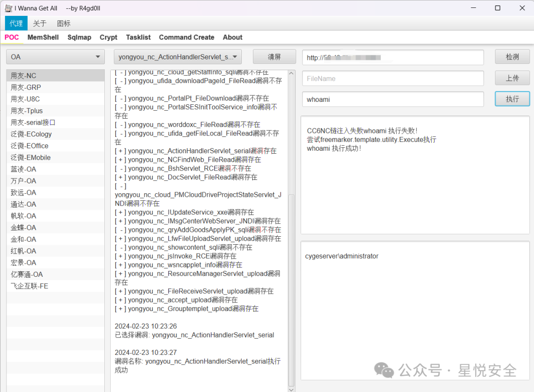The height and width of the screenshot is (392, 534).
Task: Click the yongyou_nc_NCFindWeb_FileRead log line
Action: click(188, 160)
